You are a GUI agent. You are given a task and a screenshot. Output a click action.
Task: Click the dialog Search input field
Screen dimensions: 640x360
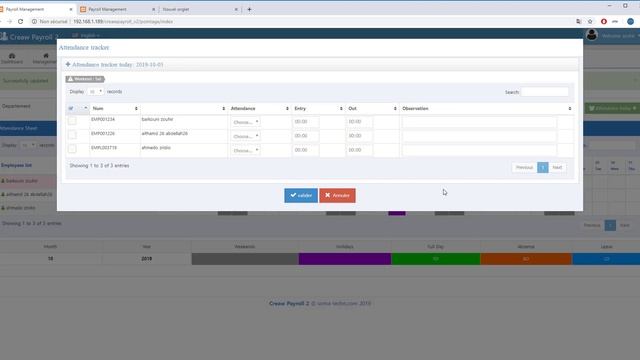544,92
